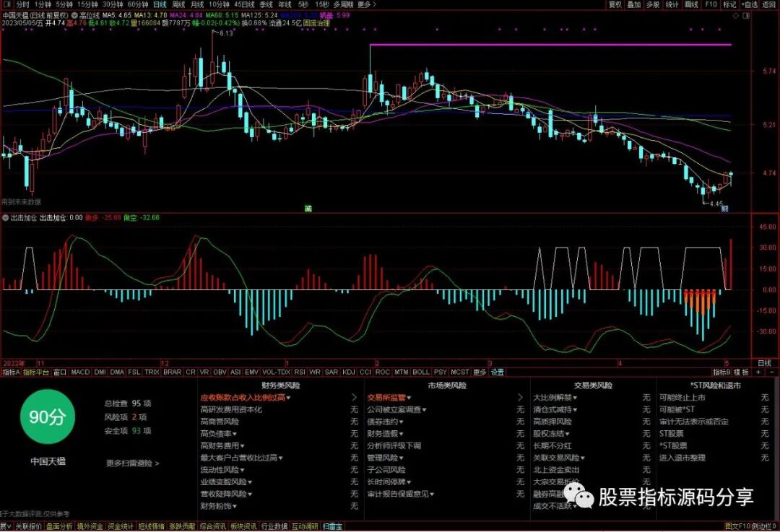Select the 扫雷宝 bottom tab

tap(332, 526)
